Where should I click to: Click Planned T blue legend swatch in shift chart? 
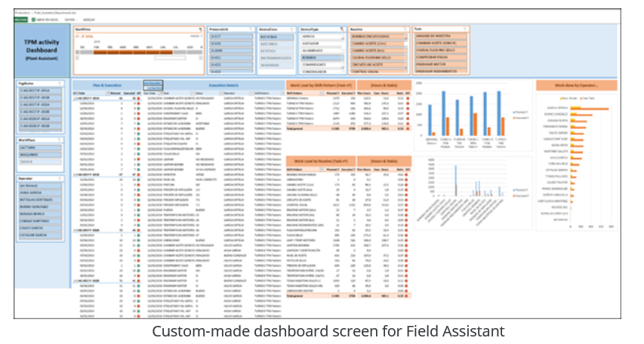514,112
